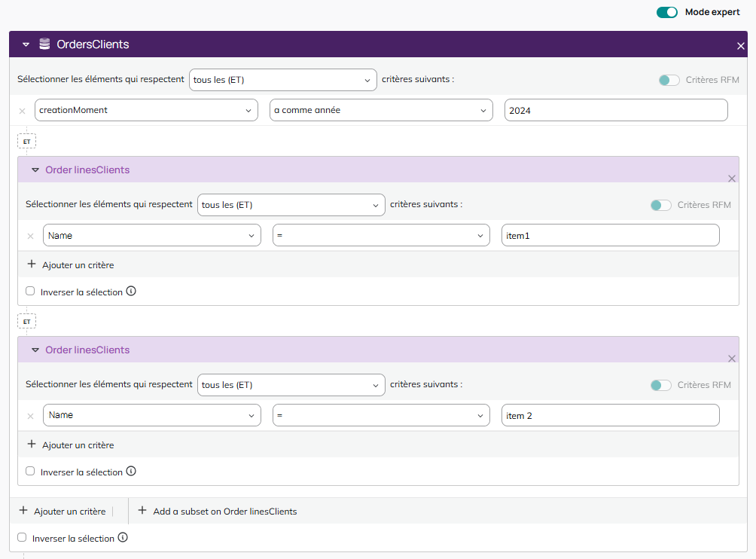756x559 pixels.
Task: Check Inverser la sélection in the item1 subset
Action: tap(30, 291)
